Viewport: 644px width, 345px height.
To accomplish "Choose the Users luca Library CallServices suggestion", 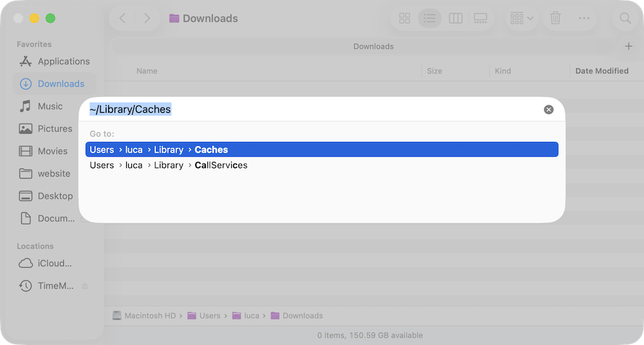I will (321, 165).
